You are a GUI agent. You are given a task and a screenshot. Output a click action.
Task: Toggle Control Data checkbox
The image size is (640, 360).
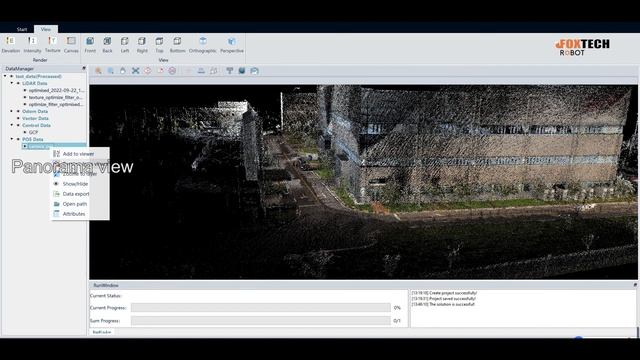[x=18, y=125]
